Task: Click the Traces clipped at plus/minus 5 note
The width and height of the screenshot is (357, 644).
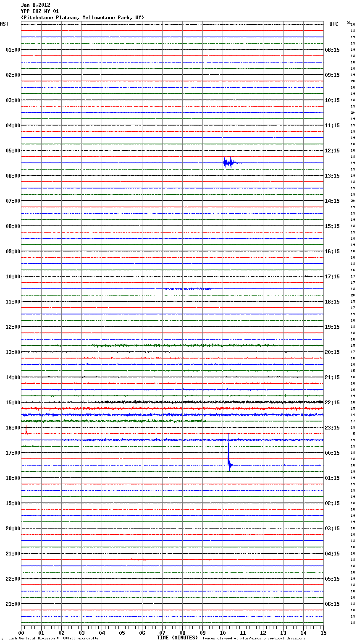Action: pos(254,639)
